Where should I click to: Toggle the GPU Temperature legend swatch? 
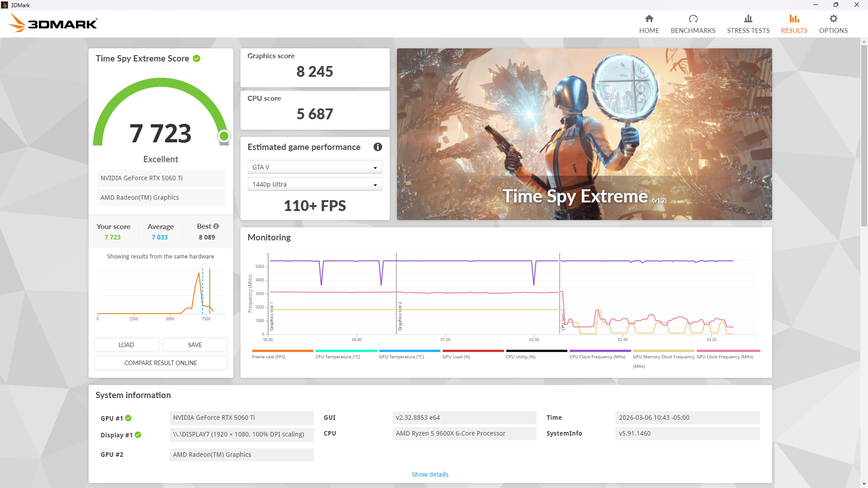pyautogui.click(x=410, y=351)
